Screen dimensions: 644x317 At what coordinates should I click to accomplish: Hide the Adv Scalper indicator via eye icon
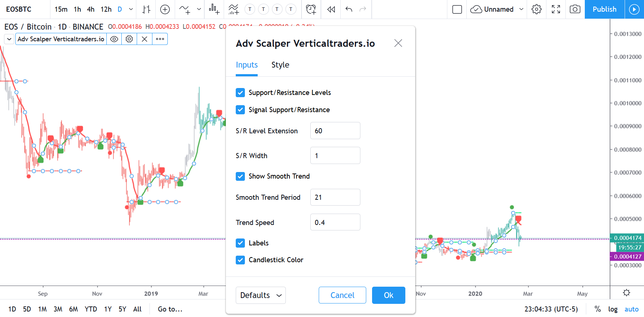click(x=114, y=39)
